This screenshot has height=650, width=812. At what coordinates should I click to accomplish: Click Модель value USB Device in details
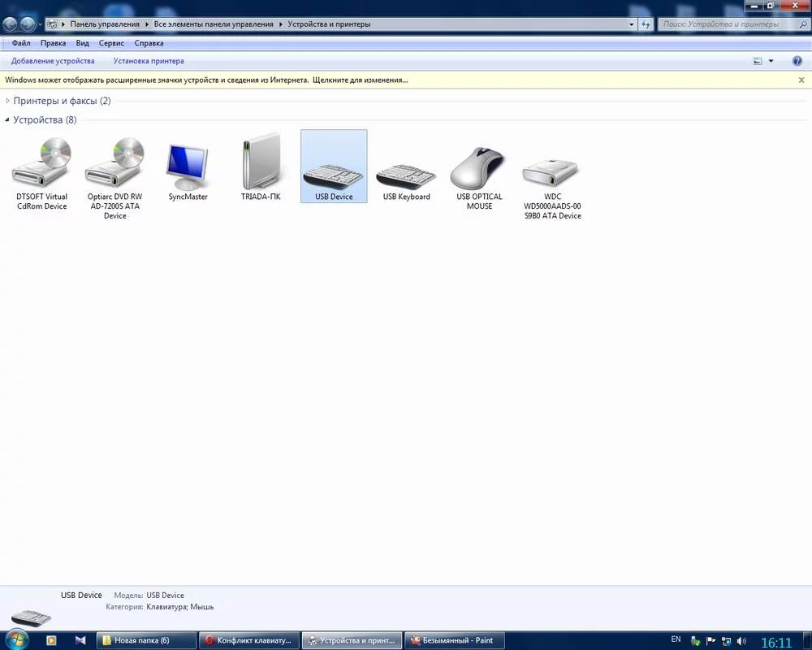pos(165,596)
